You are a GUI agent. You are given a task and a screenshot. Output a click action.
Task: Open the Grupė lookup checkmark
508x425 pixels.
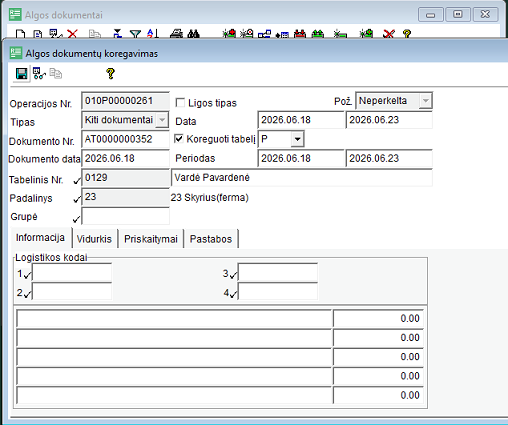click(76, 219)
